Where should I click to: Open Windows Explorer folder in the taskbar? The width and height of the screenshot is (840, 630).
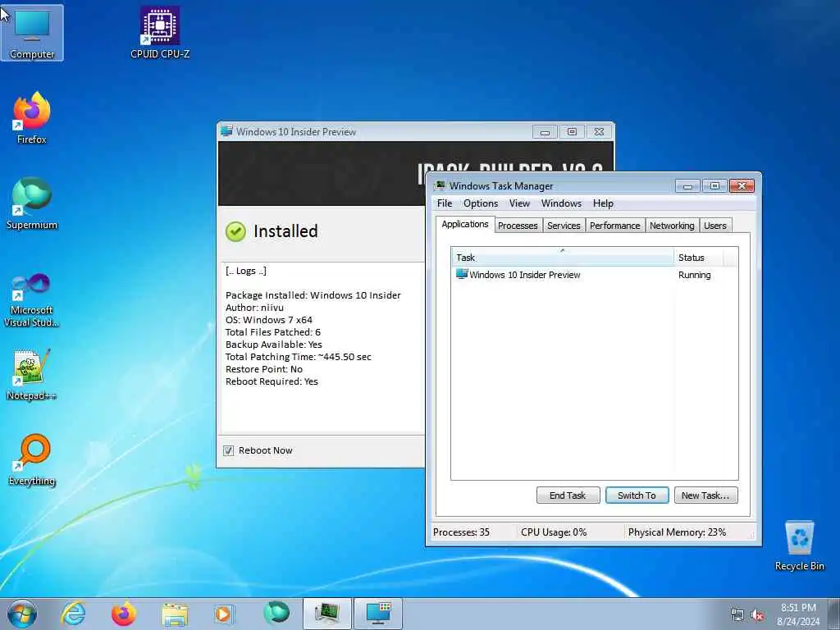175,614
